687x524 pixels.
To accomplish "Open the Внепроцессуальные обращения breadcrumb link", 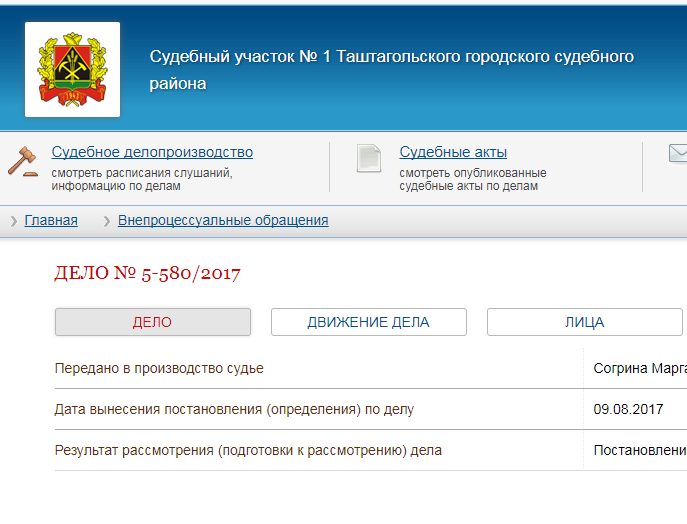I will (x=223, y=220).
